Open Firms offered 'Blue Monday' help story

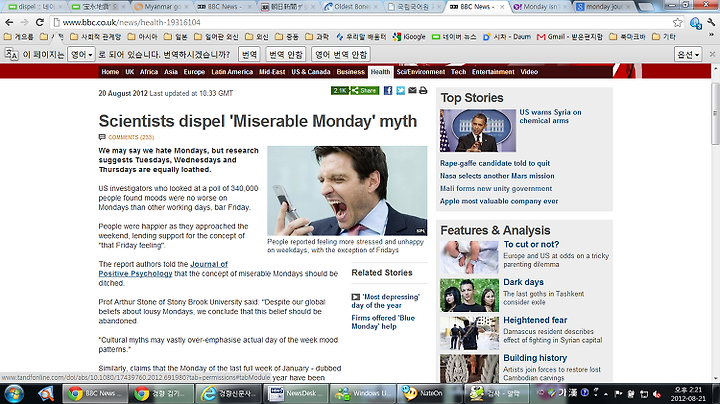pyautogui.click(x=383, y=322)
